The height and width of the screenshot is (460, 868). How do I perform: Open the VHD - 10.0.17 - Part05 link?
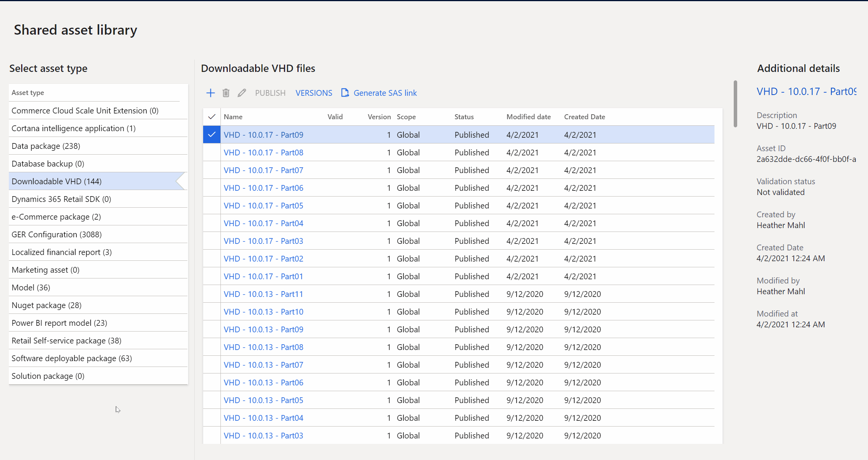[x=263, y=205]
